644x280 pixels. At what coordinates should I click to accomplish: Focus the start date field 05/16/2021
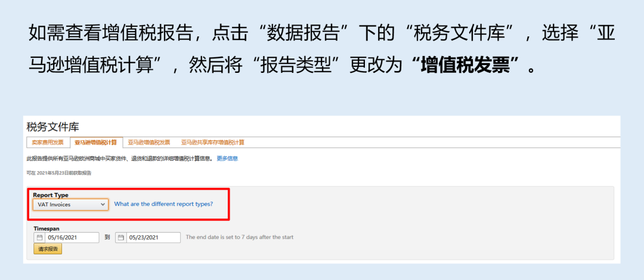coord(72,238)
